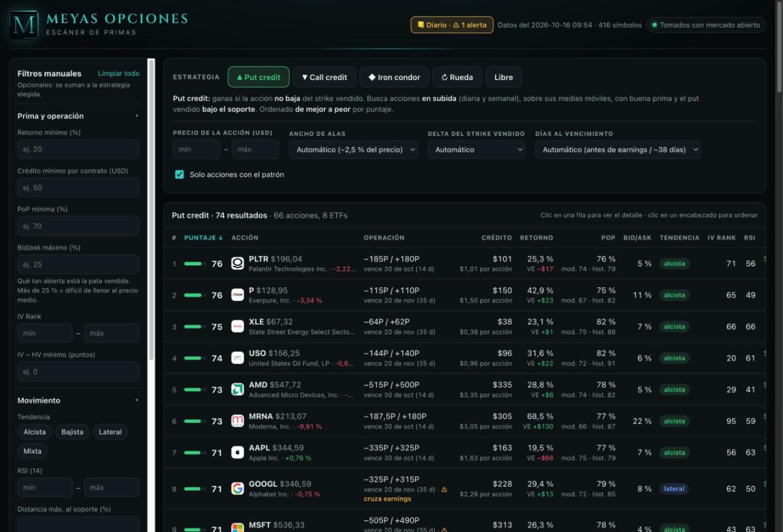Viewport: 783px width, 532px height.
Task: Click the 'PoP mínima (%)' input
Action: point(78,226)
